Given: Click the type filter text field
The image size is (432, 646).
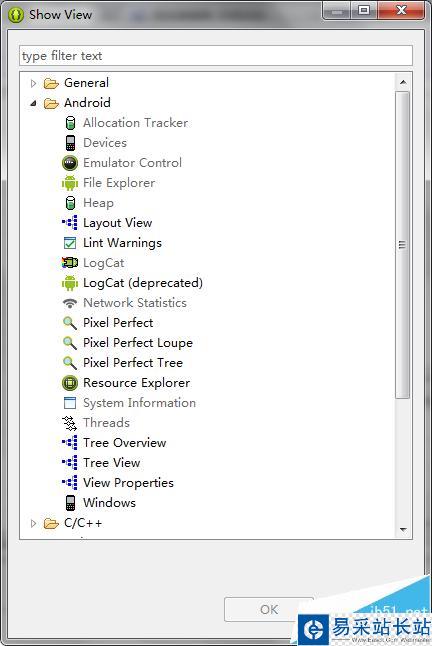Looking at the screenshot, I should click(x=216, y=56).
